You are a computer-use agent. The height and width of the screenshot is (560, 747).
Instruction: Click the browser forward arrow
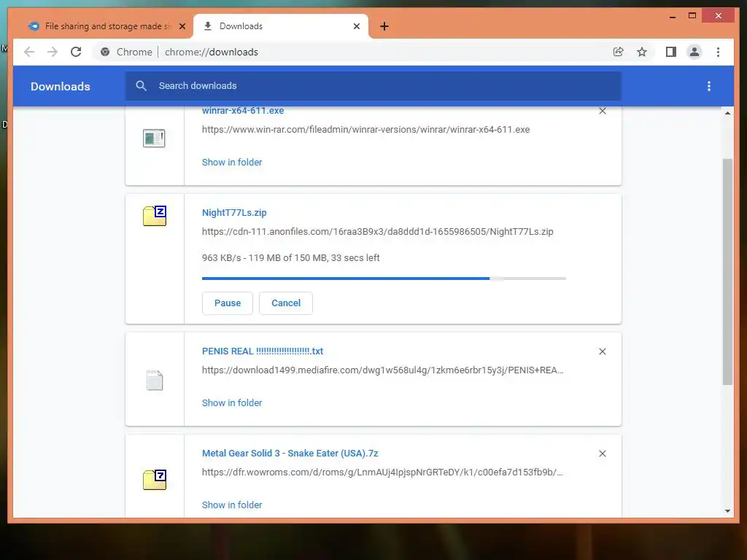click(53, 52)
